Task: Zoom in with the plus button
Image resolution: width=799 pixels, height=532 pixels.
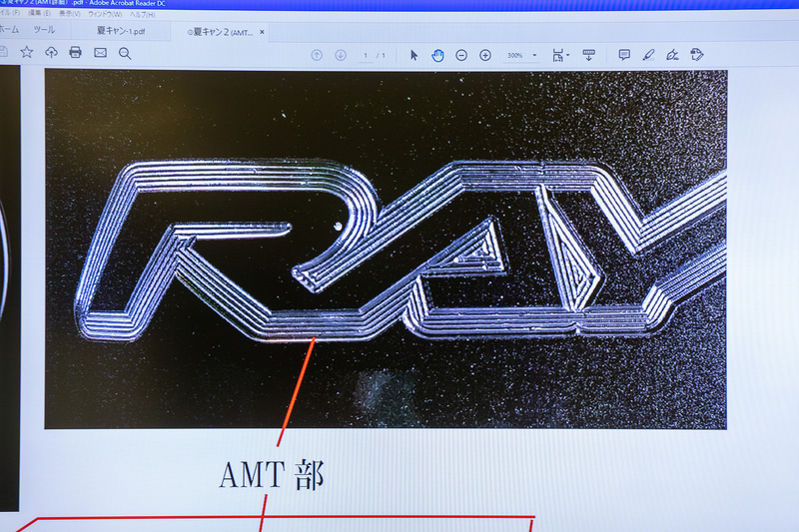Action: [x=485, y=55]
